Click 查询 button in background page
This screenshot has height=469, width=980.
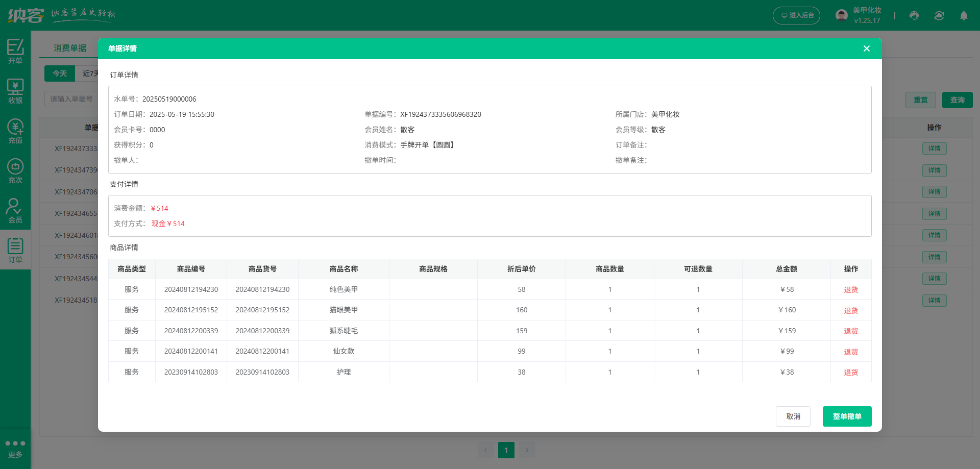point(958,100)
